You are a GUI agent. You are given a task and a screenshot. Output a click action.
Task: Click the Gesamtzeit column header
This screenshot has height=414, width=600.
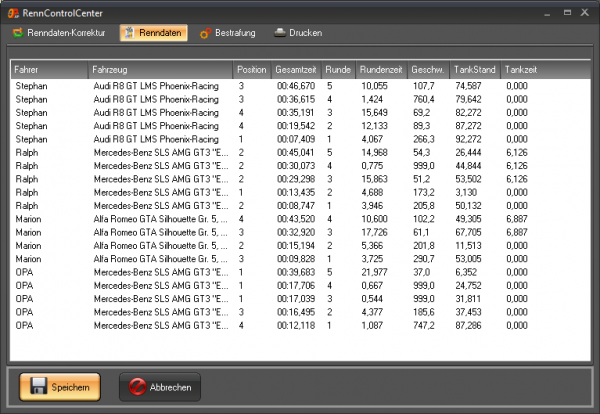click(x=296, y=70)
